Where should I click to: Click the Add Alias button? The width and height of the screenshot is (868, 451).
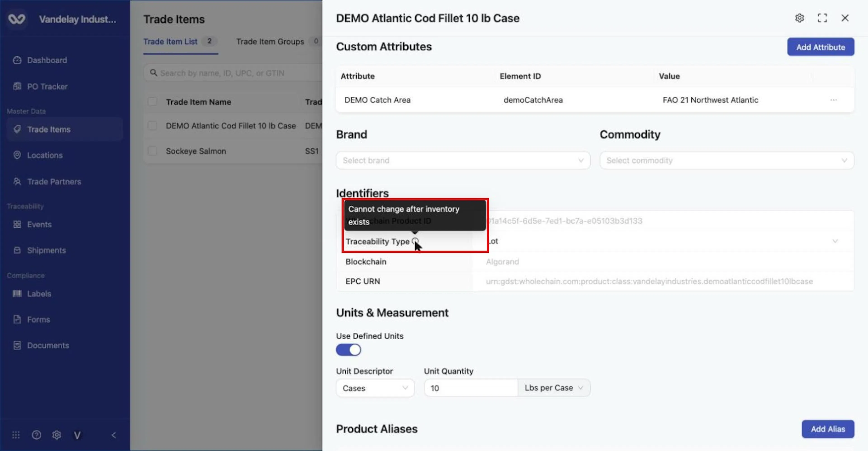pos(828,429)
